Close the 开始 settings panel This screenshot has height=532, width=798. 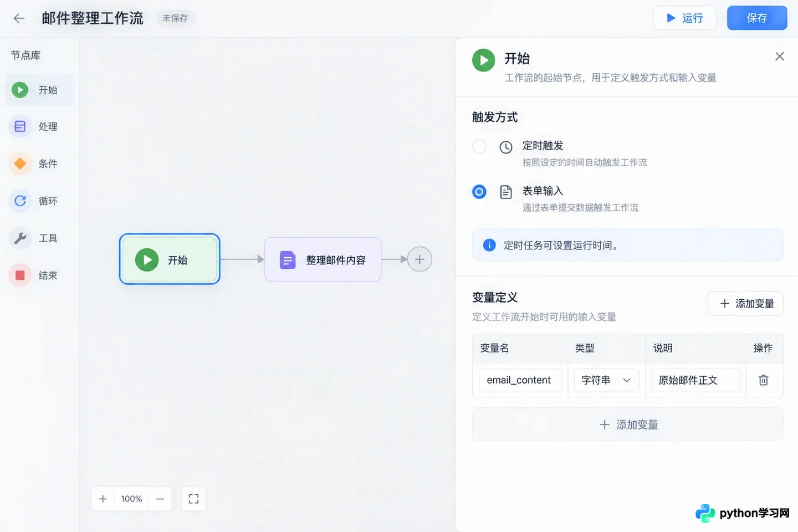pos(779,57)
